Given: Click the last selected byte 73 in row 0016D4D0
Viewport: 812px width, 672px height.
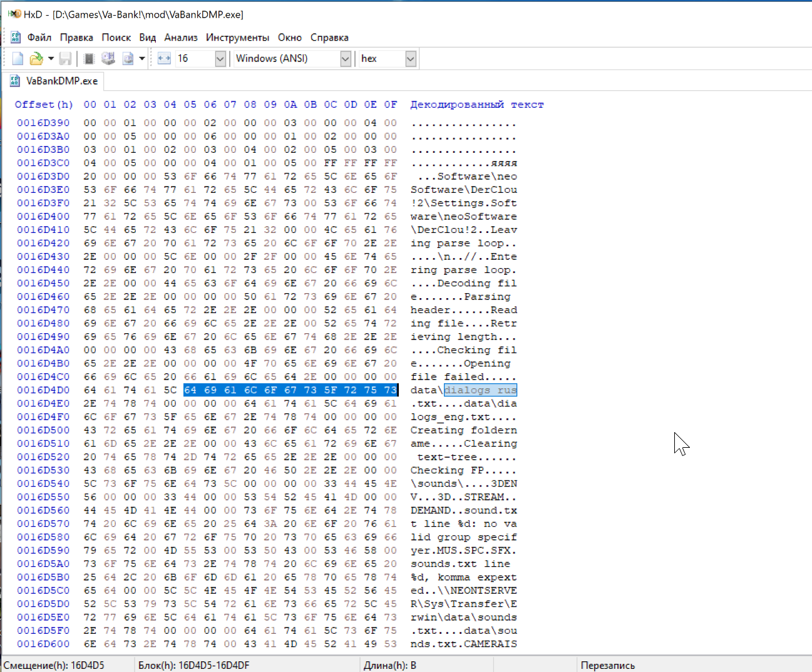Looking at the screenshot, I should (391, 390).
